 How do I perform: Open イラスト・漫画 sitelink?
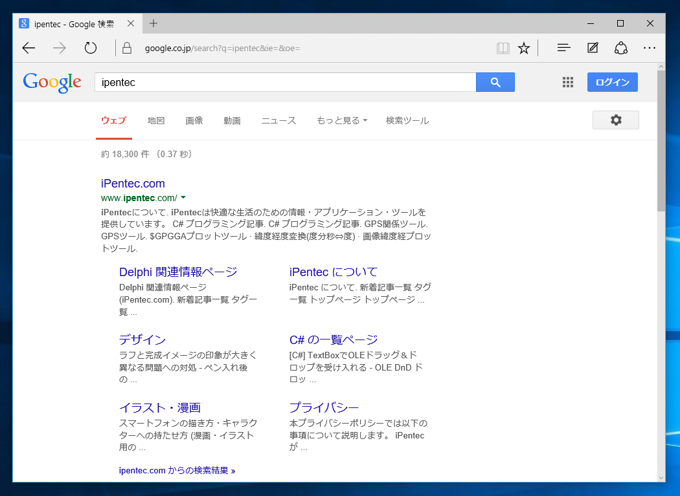click(160, 408)
